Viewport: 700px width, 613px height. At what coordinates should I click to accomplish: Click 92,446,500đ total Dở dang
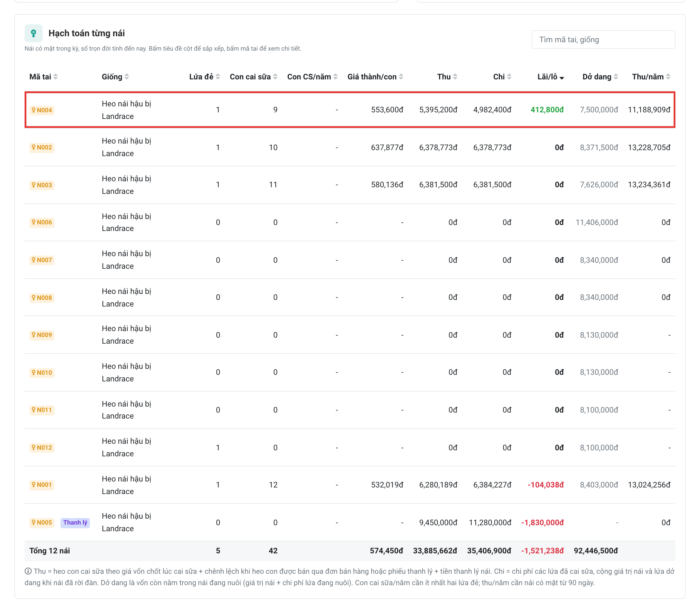click(x=596, y=551)
